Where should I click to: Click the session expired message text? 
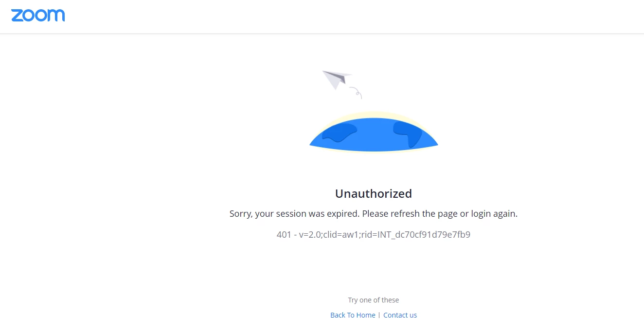[x=374, y=213]
